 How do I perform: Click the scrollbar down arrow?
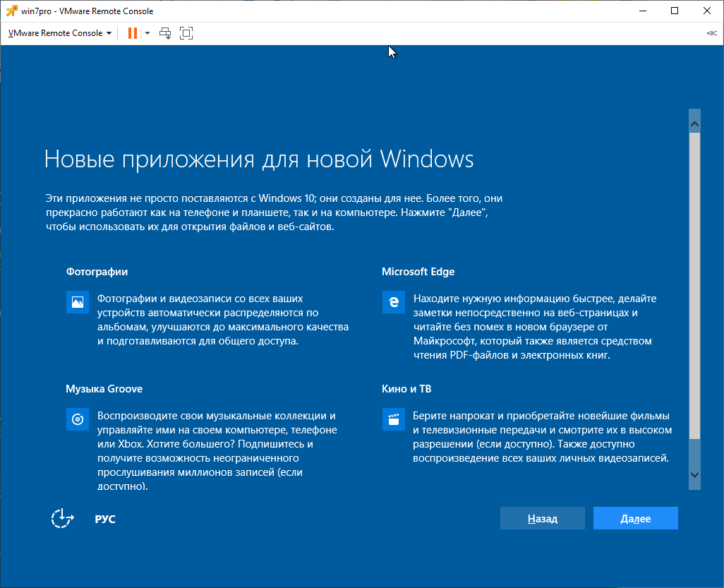point(694,475)
